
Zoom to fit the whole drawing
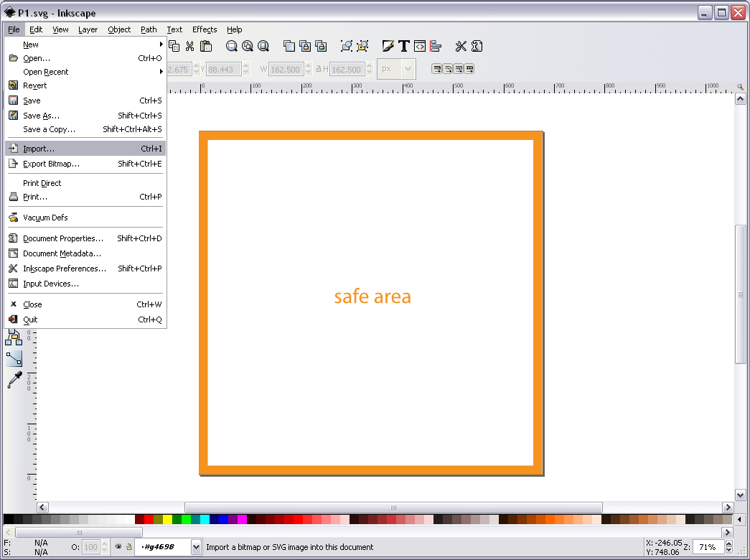coord(248,46)
